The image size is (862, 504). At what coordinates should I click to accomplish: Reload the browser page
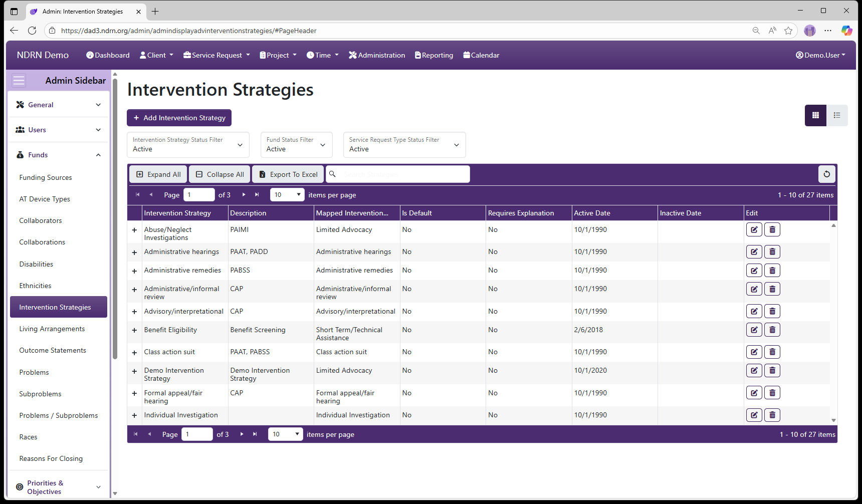click(x=32, y=31)
